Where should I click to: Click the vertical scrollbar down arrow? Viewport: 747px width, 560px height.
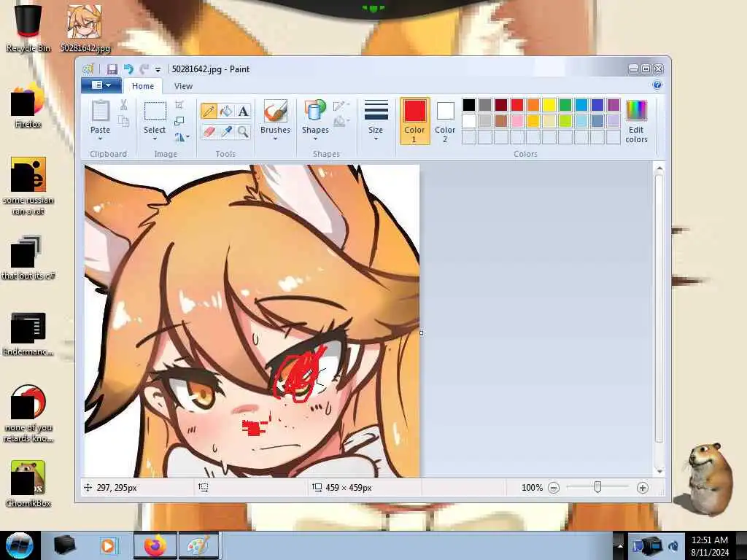[x=659, y=472]
